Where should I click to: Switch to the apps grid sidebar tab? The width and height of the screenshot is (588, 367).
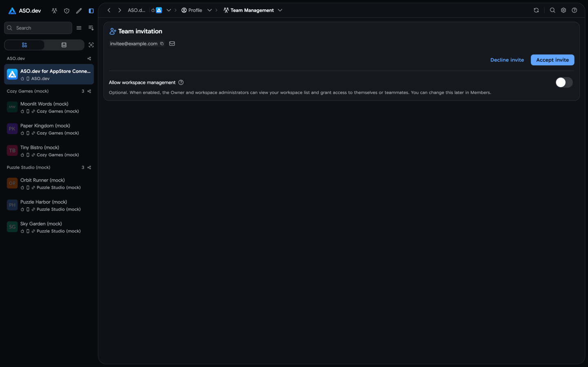[24, 45]
